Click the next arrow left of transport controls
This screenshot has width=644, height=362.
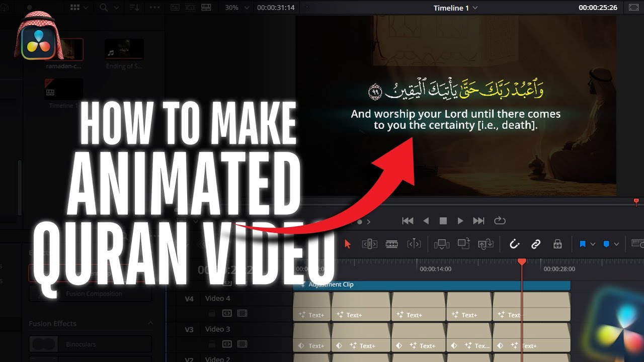368,222
